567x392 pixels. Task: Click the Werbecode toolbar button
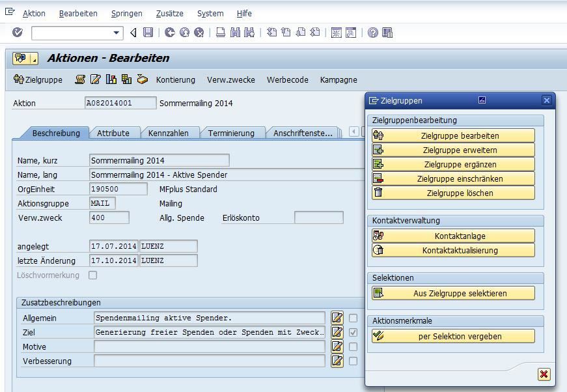(288, 80)
